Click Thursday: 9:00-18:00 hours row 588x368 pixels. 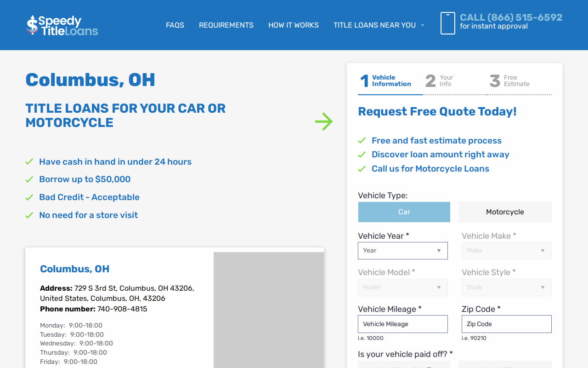(x=73, y=353)
